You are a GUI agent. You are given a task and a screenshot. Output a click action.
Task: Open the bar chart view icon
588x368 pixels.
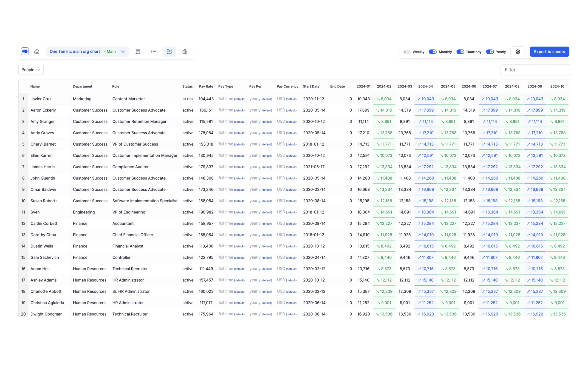coord(185,52)
